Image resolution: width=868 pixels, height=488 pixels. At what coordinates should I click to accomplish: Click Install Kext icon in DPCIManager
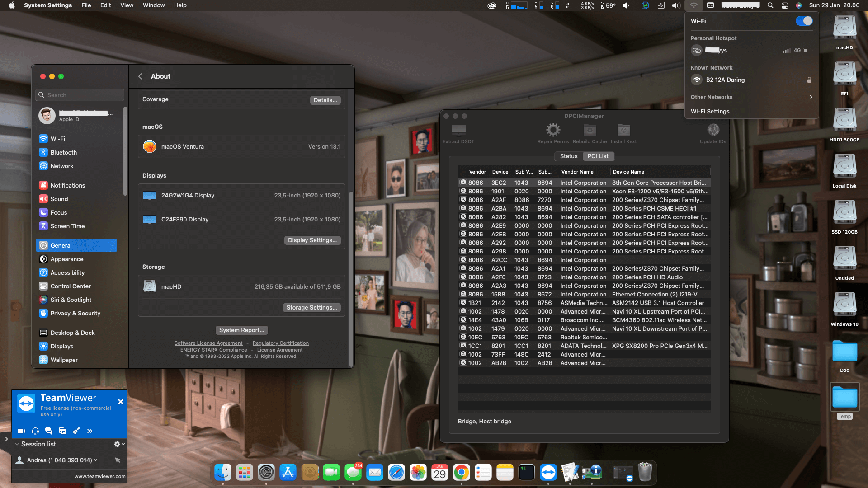[x=623, y=130]
